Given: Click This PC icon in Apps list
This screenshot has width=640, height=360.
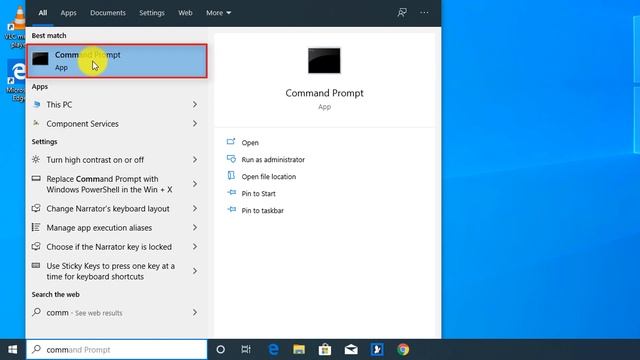Looking at the screenshot, I should (37, 104).
